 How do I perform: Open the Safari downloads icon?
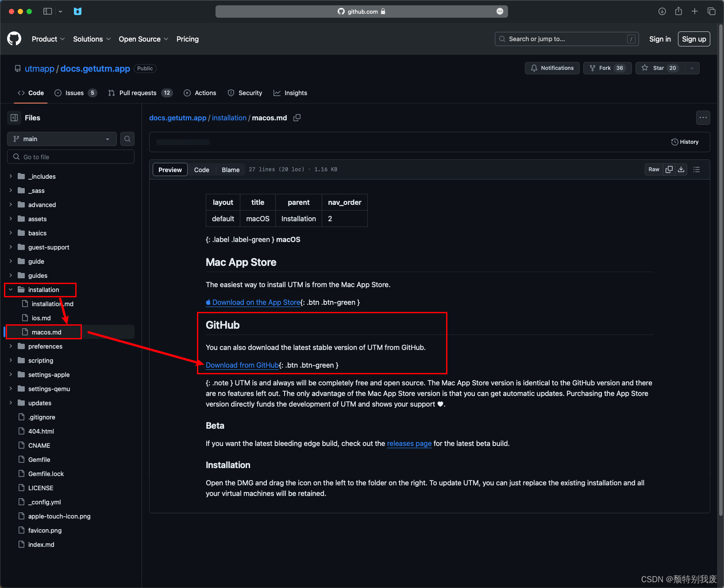point(662,12)
